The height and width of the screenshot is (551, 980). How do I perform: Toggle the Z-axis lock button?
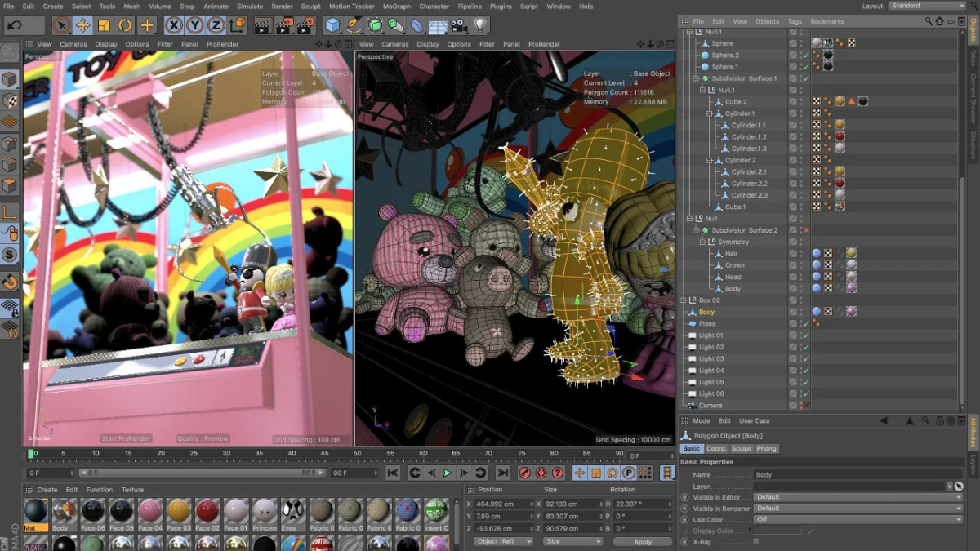click(216, 25)
